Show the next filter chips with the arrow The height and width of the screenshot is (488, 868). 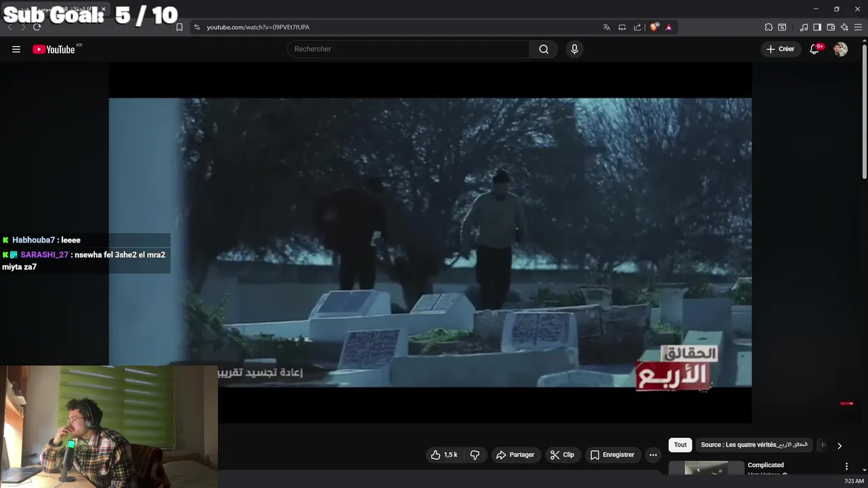pyautogui.click(x=840, y=445)
